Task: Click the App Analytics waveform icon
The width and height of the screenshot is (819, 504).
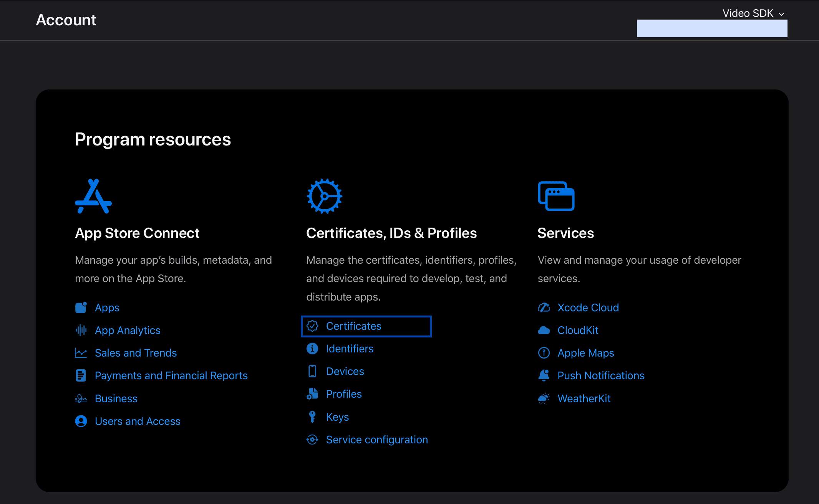Action: 81,330
